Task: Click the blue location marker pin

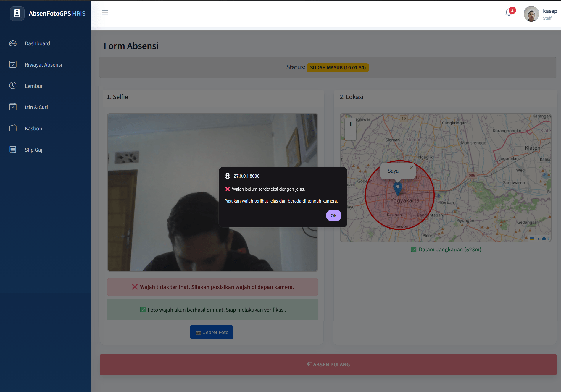Action: click(x=398, y=189)
